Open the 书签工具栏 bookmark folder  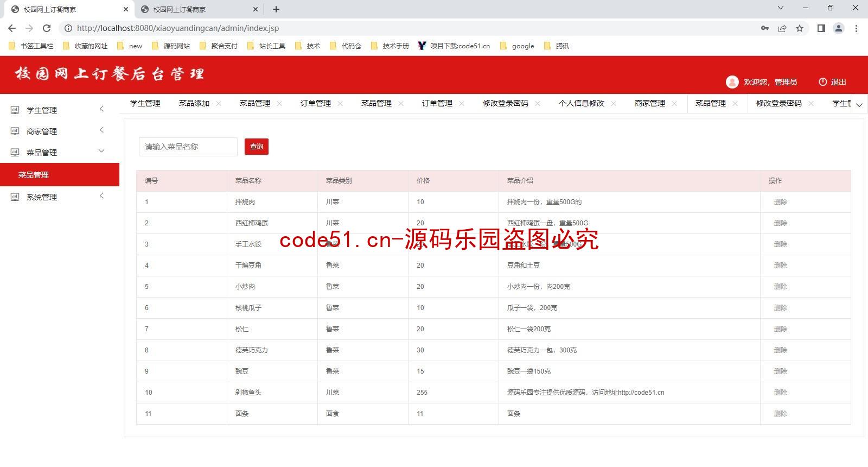tap(31, 46)
